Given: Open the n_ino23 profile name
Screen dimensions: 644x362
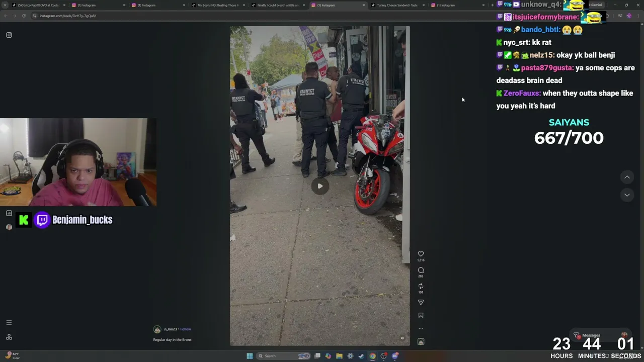Looking at the screenshot, I should (170, 329).
